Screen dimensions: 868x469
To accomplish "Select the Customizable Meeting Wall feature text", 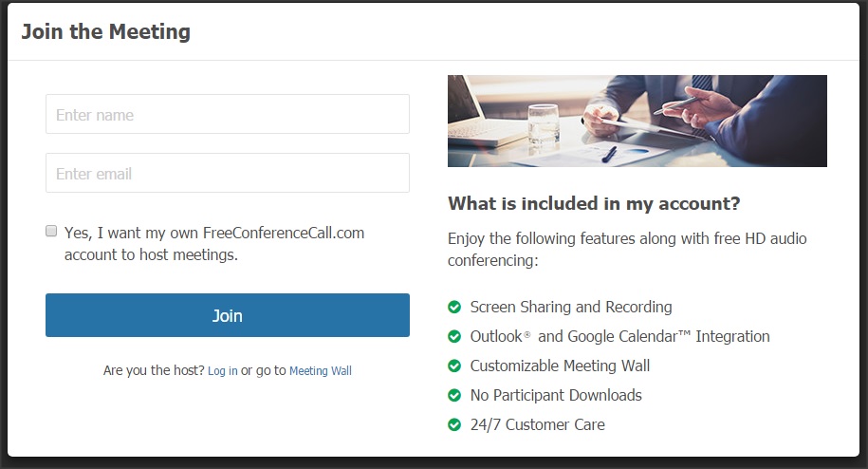I will 560,366.
